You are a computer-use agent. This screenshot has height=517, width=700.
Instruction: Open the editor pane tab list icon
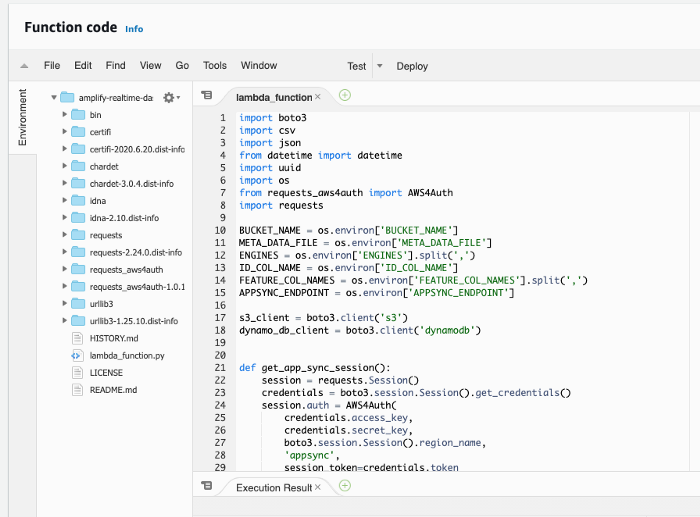207,95
